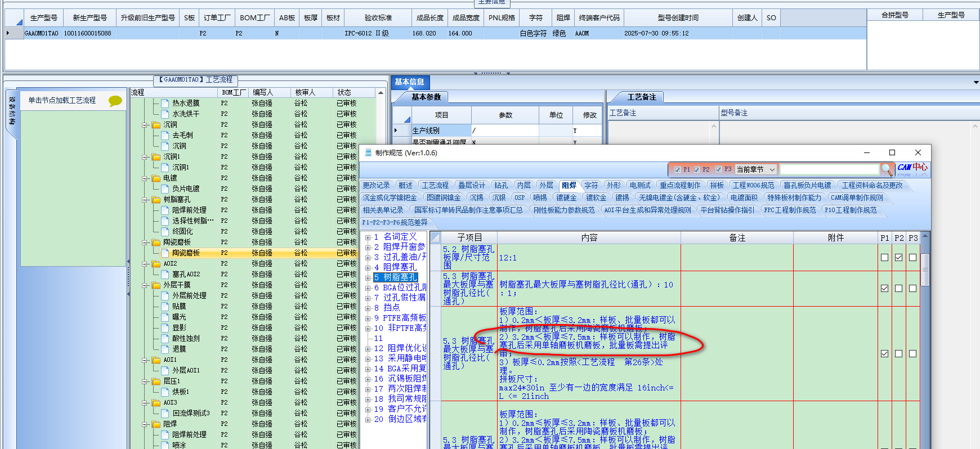
Task: Click the 电镀 folder icon
Action: (156, 178)
